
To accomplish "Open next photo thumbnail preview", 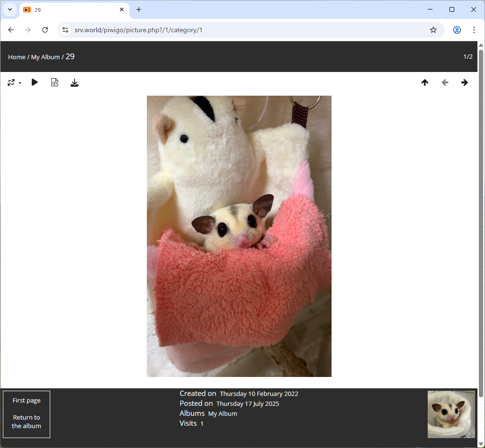I will pos(451,414).
